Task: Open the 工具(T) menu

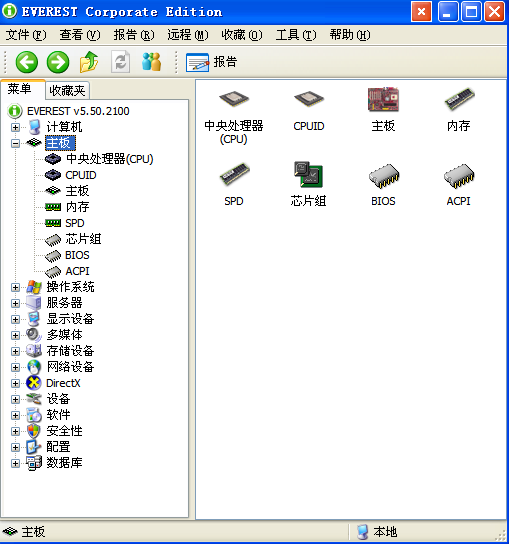Action: coord(296,35)
